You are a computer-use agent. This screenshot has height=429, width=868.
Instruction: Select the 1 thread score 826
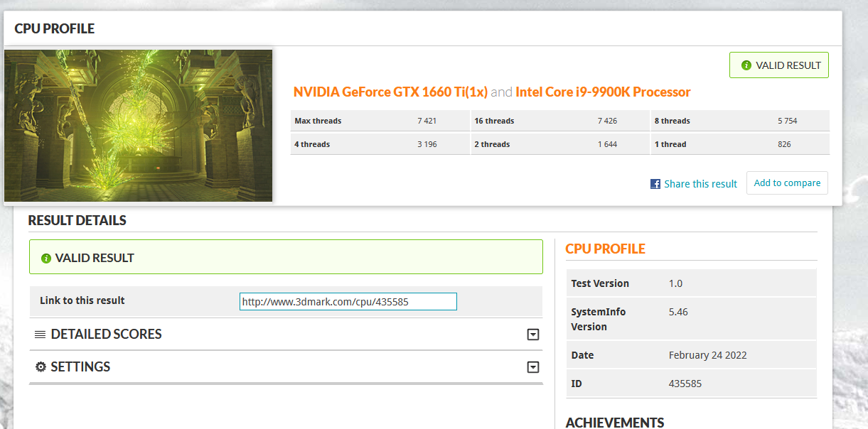(784, 145)
